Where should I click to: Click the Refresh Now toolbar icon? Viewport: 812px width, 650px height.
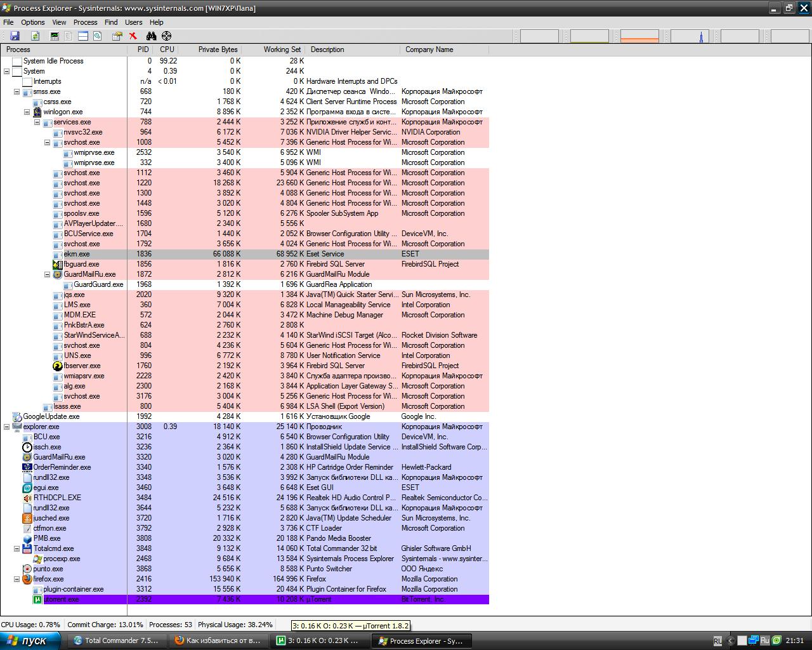pyautogui.click(x=36, y=36)
